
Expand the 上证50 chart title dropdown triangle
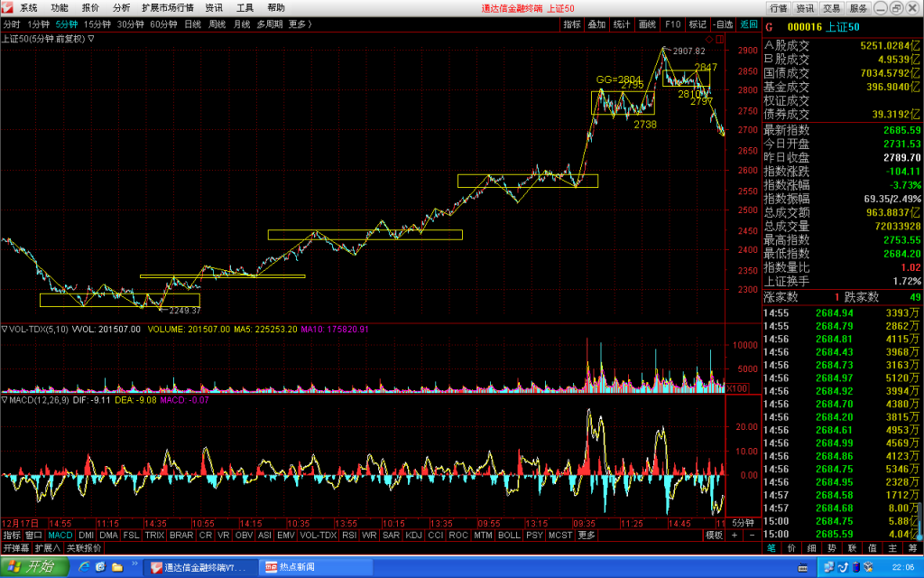[x=91, y=39]
